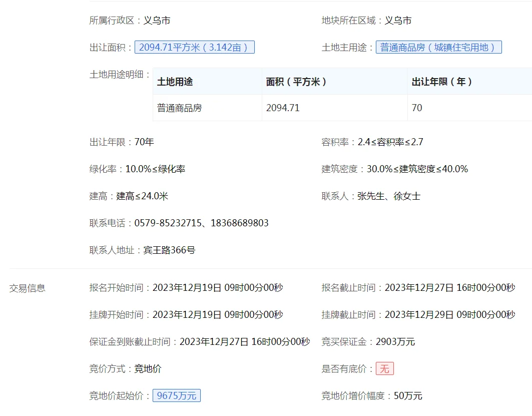Select the 交易信息 section heading
Viewport: 532px width, 416px height.
(27, 288)
